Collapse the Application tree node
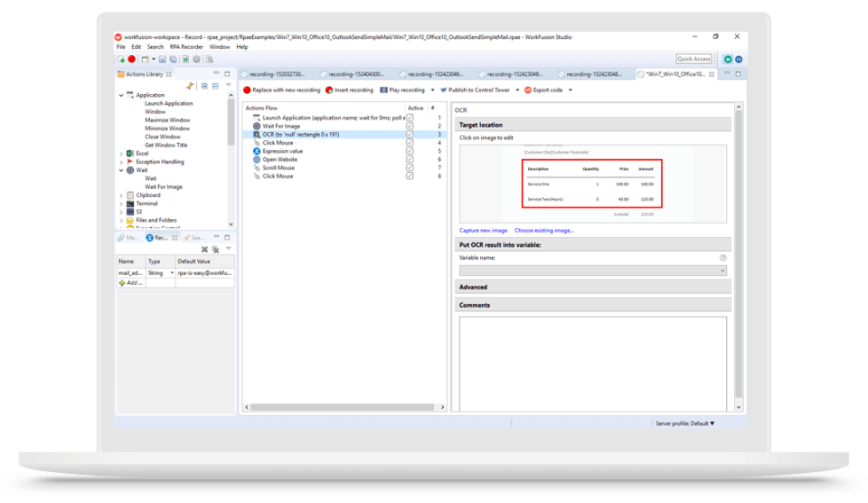 121,95
